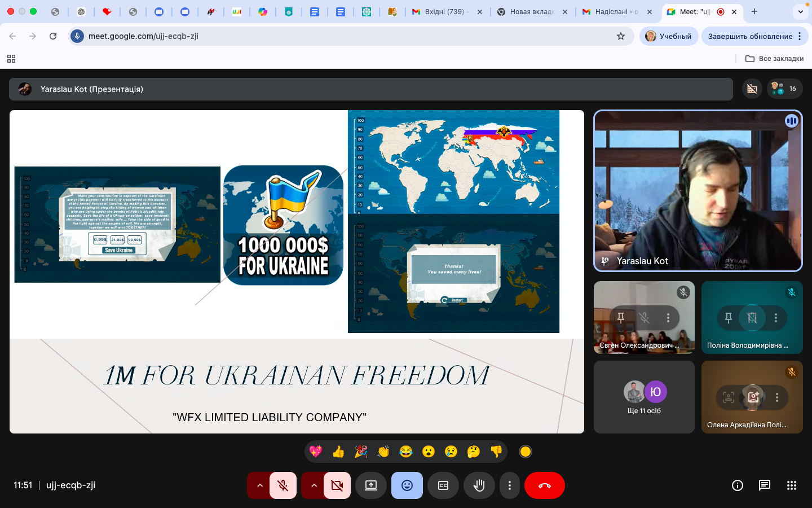Open meeting details info icon
812x508 pixels.
[737, 485]
